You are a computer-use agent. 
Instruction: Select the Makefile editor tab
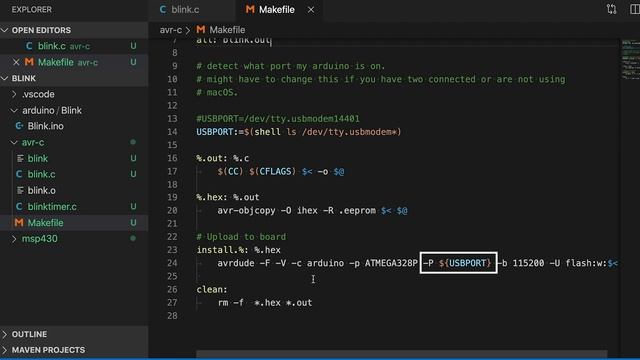(x=276, y=9)
